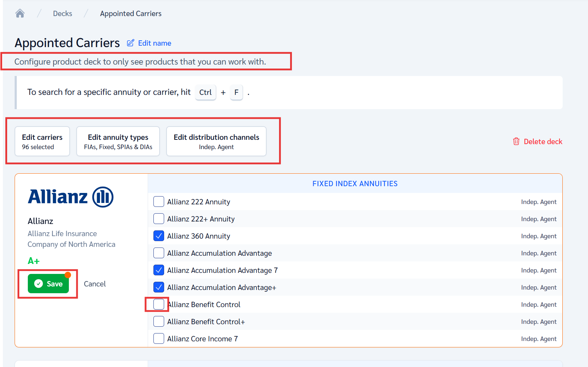This screenshot has height=367, width=588.
Task: Toggle the Allianz Core Income 7 checkbox
Action: [x=159, y=338]
